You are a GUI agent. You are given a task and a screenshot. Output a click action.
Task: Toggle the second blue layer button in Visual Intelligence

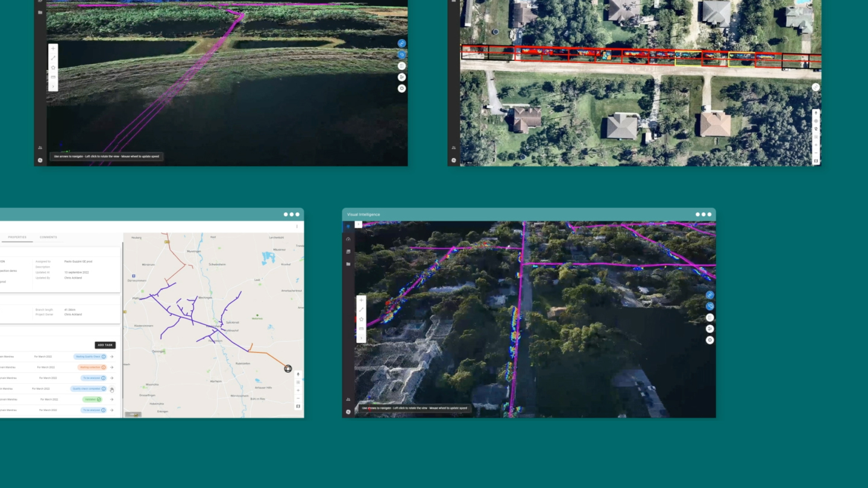pos(710,306)
